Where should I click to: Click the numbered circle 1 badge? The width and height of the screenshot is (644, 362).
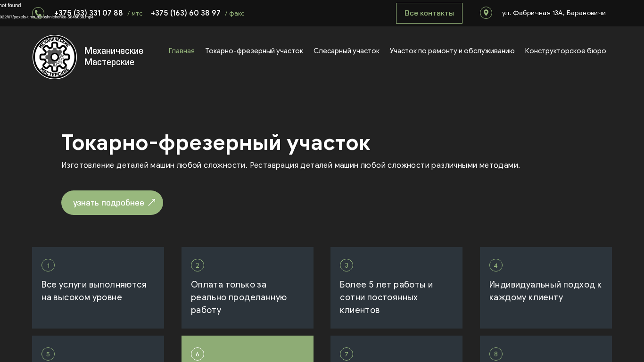[48, 265]
